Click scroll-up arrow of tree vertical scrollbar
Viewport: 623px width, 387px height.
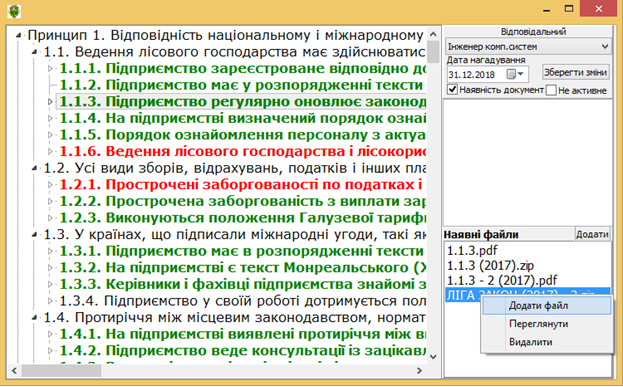coord(433,34)
